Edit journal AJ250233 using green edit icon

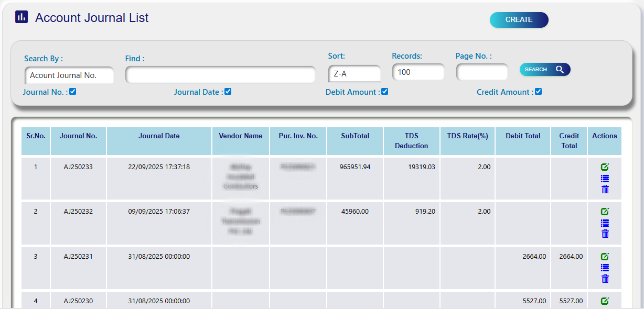605,167
